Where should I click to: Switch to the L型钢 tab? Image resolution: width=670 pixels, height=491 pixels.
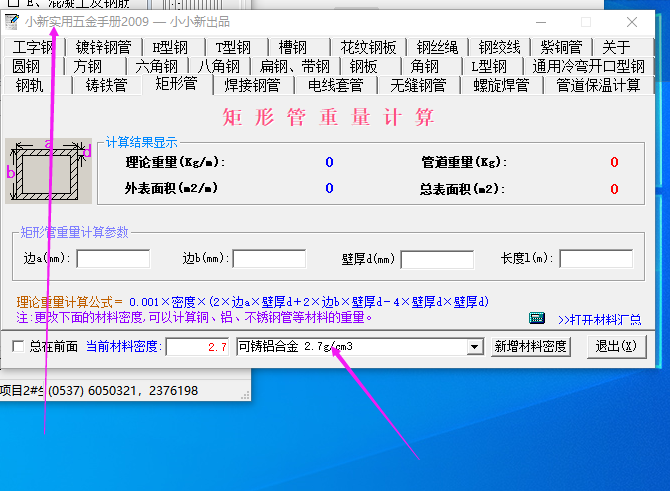tap(489, 66)
